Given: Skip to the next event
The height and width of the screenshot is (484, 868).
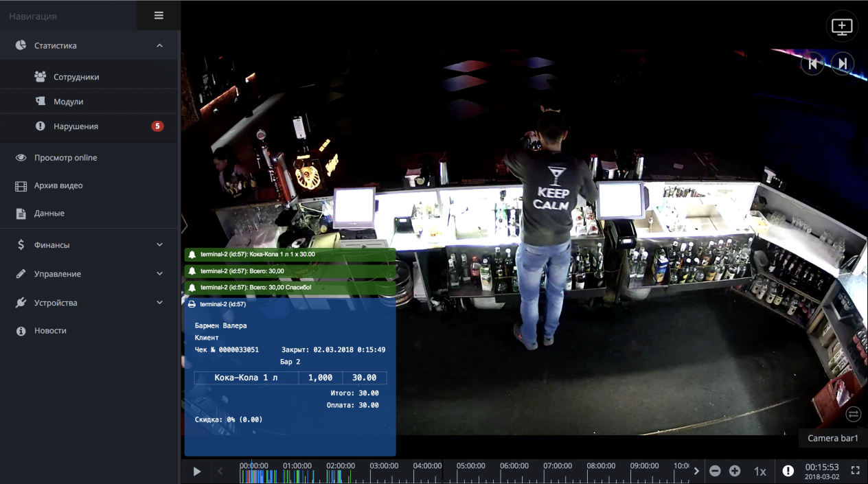Looking at the screenshot, I should (x=842, y=64).
